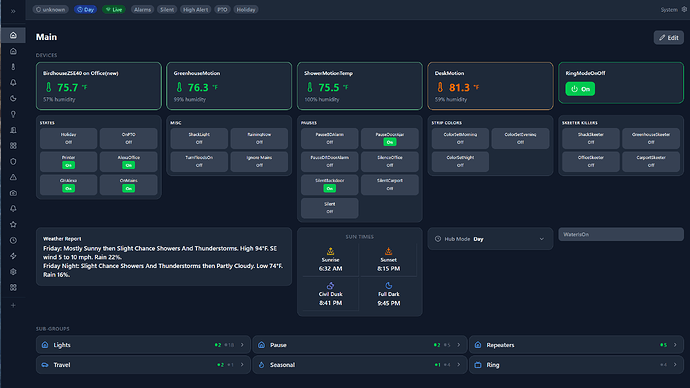The width and height of the screenshot is (690, 388).
Task: Click the Travel sub-group car icon
Action: [45, 365]
